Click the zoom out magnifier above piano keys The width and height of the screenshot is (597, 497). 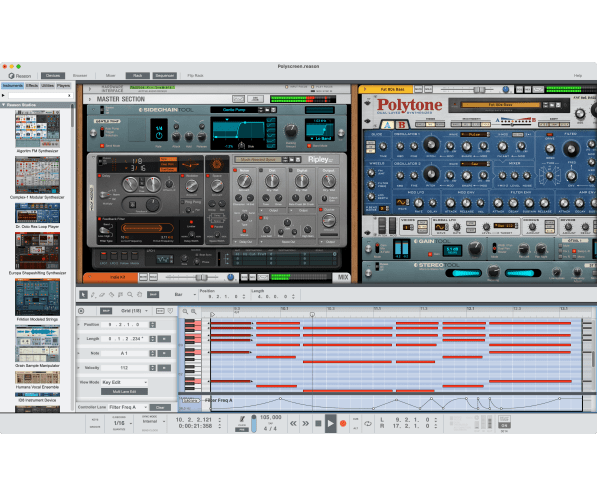[185, 312]
